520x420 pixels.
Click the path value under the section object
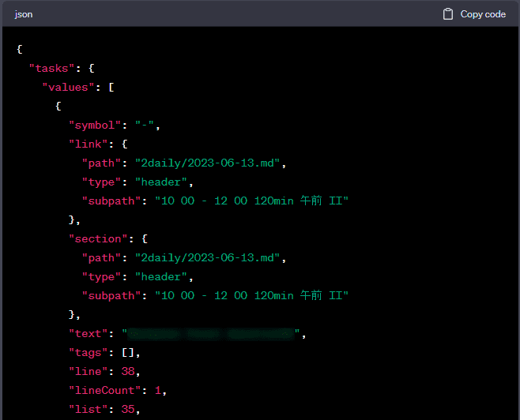pos(209,257)
